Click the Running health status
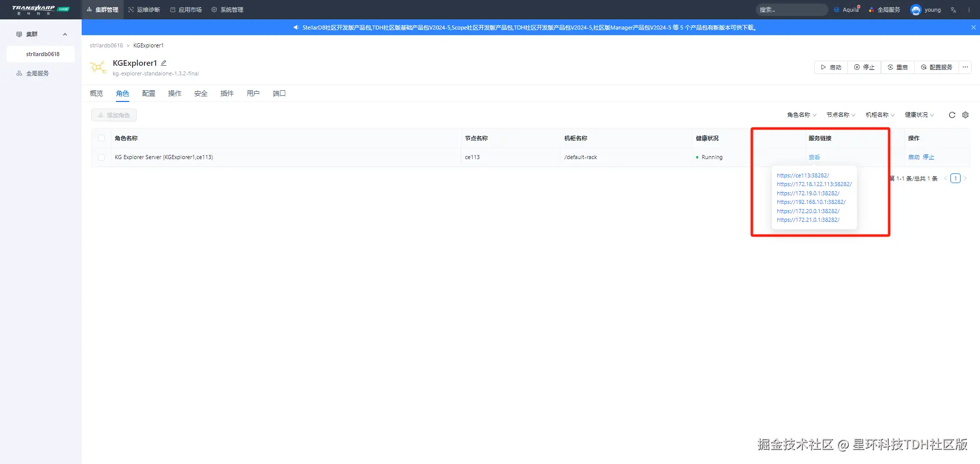 pos(709,157)
